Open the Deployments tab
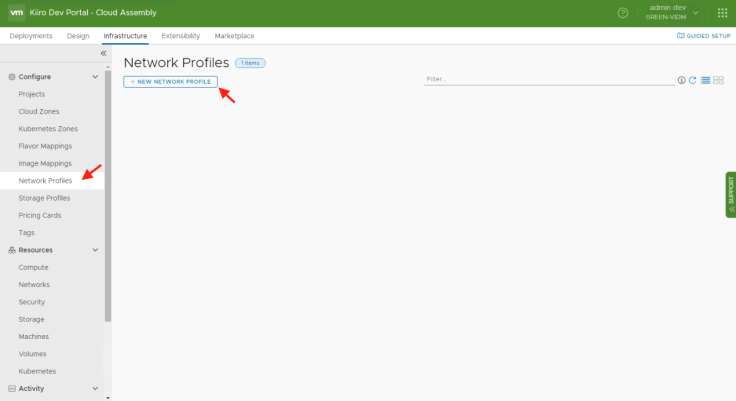Screen dimensions: 736x401 point(31,36)
